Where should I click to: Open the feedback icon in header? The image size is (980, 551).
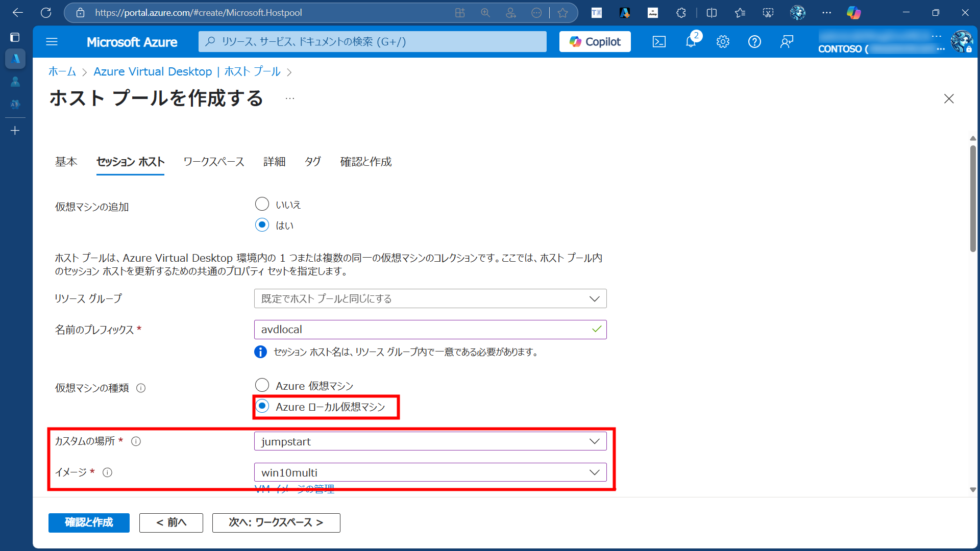pos(787,42)
